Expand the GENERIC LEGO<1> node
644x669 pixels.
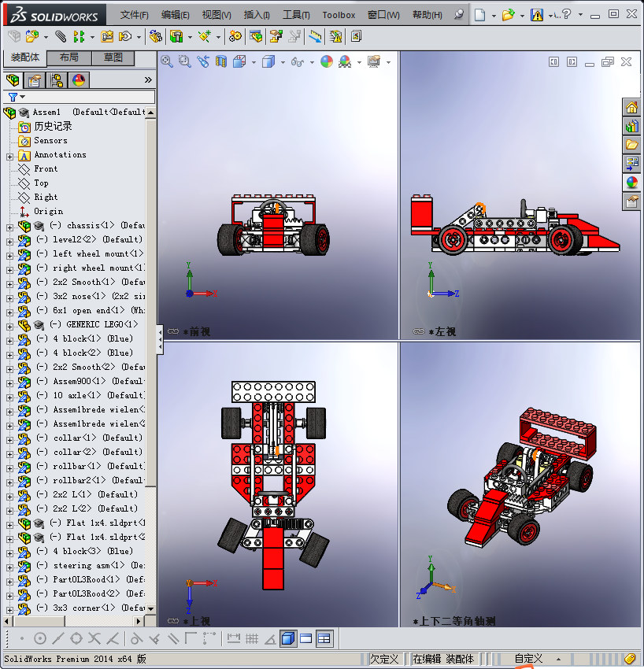(9, 327)
